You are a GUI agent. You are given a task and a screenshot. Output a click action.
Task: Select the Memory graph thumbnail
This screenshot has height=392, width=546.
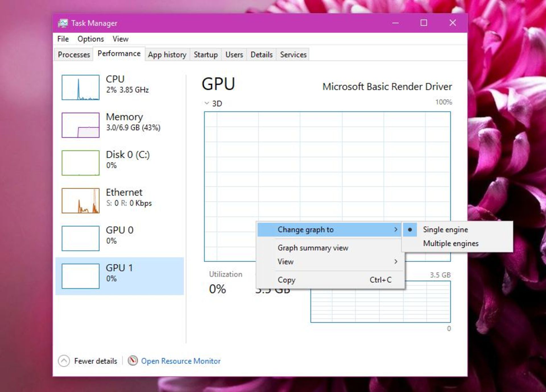[80, 125]
